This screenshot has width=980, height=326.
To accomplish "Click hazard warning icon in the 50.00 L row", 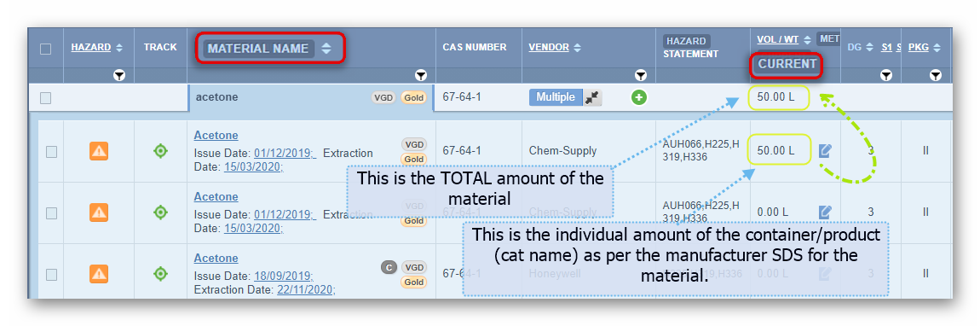I will [x=99, y=151].
